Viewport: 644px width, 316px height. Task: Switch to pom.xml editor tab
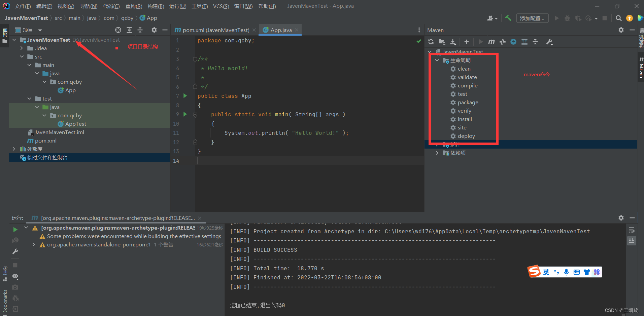[x=215, y=30]
